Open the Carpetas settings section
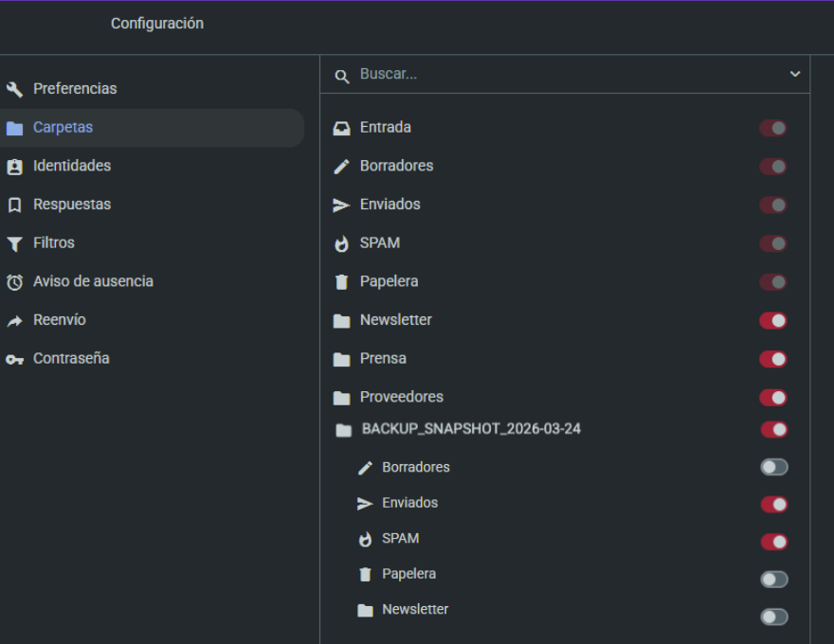This screenshot has height=644, width=834. click(x=63, y=128)
